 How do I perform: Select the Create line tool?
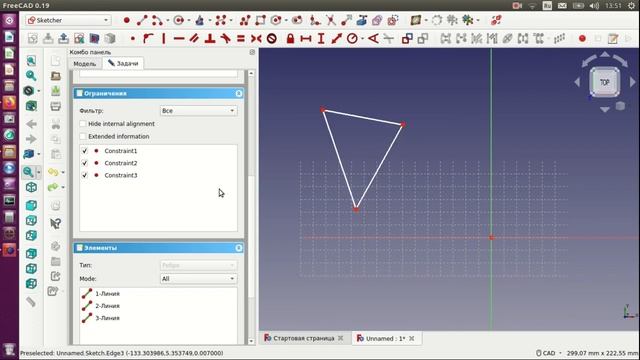(142, 20)
